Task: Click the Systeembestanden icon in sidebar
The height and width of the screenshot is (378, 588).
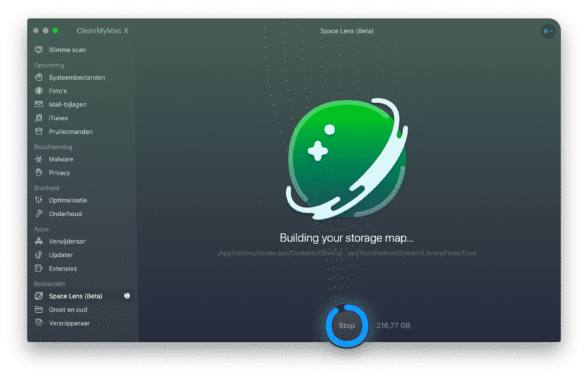Action: [x=39, y=77]
